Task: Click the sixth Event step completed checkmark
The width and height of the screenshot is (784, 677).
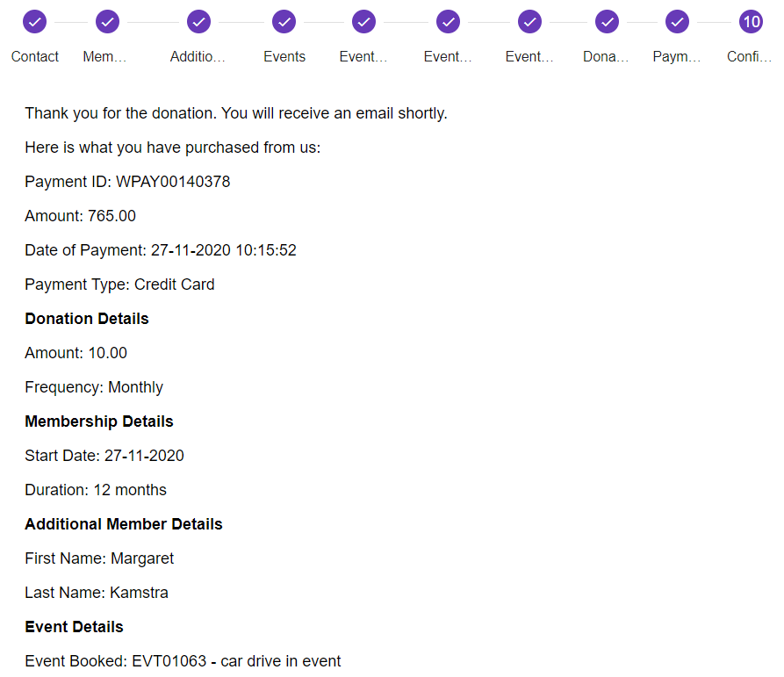Action: tap(448, 21)
